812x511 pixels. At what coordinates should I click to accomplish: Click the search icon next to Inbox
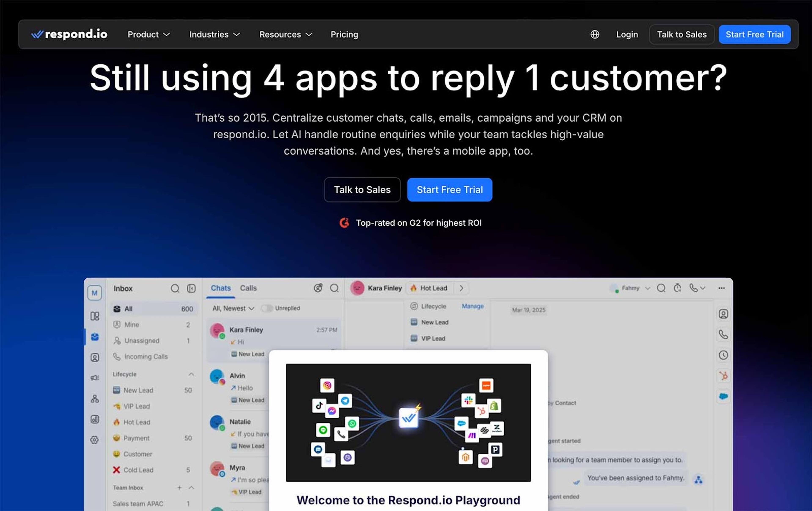[175, 289]
